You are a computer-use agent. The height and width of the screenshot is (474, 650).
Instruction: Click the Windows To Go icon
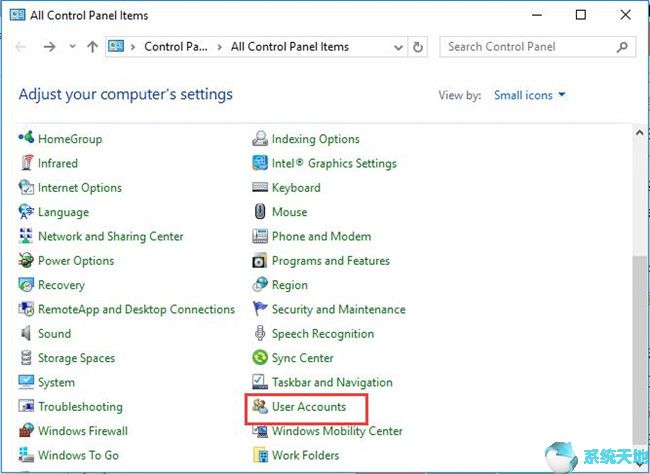26,455
